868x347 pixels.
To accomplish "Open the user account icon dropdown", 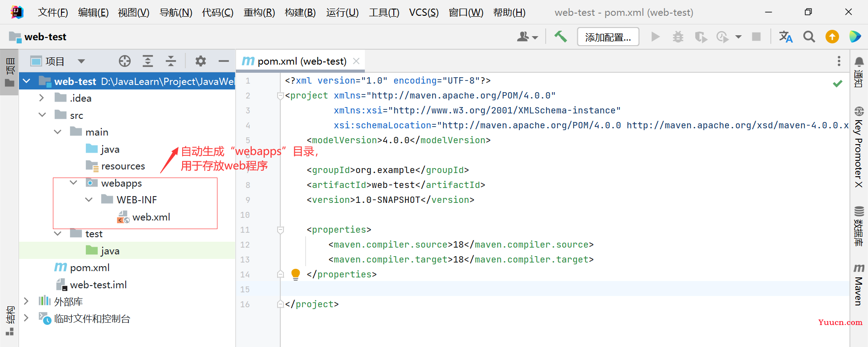I will click(x=527, y=37).
